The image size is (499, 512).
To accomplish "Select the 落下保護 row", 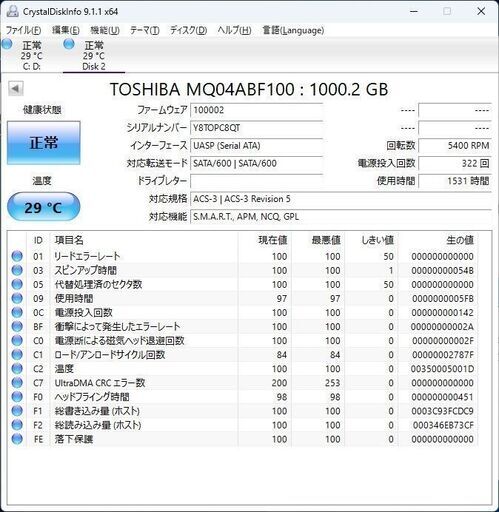I will pos(243,439).
